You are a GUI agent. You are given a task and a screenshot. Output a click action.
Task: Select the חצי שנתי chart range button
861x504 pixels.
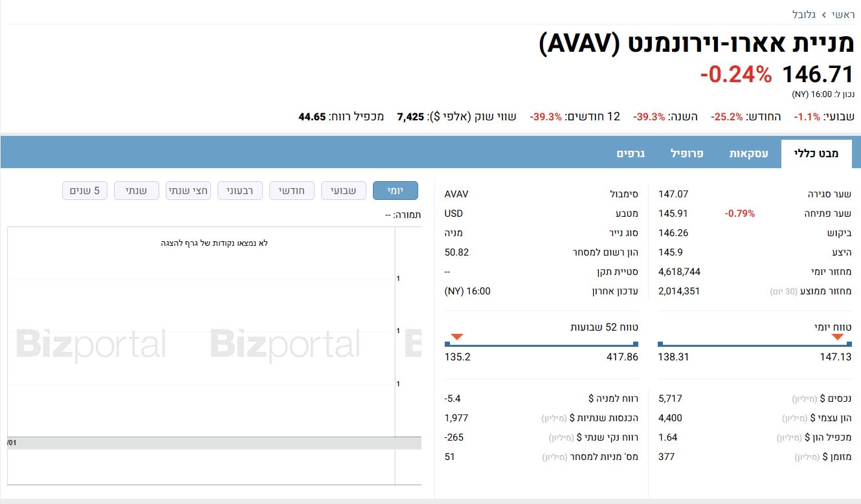coord(188,191)
